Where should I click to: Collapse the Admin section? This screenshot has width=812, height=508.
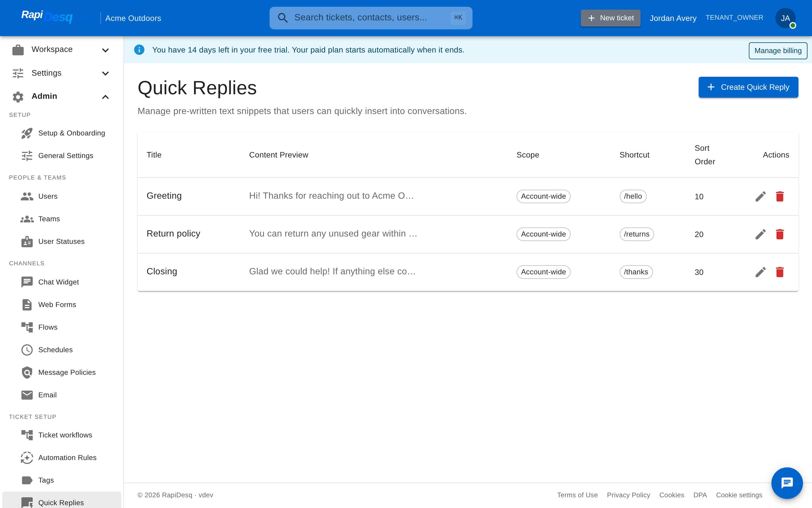62,97
